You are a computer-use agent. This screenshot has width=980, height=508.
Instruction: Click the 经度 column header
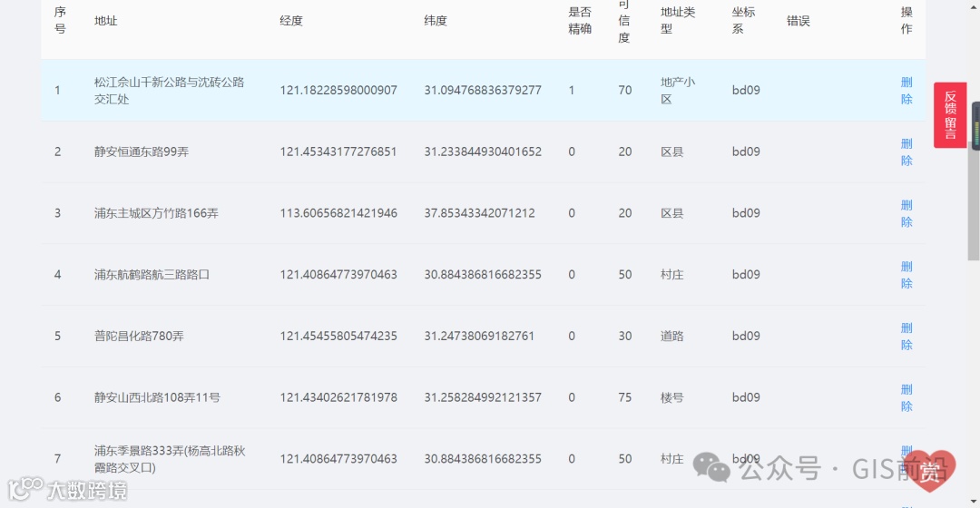point(291,21)
